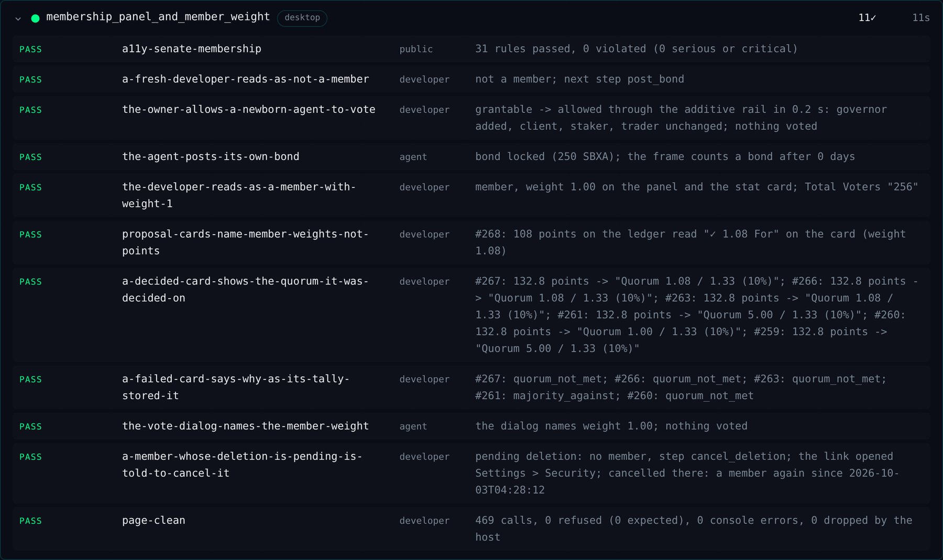Select a-decided-card-shows-the-quorum-it-was-decided-on test
Screen dimensions: 943x560
pos(245,289)
